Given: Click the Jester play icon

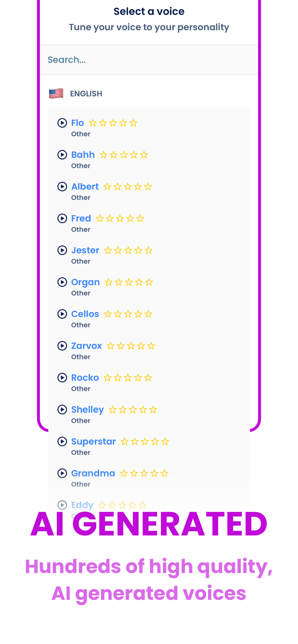Looking at the screenshot, I should pos(62,250).
